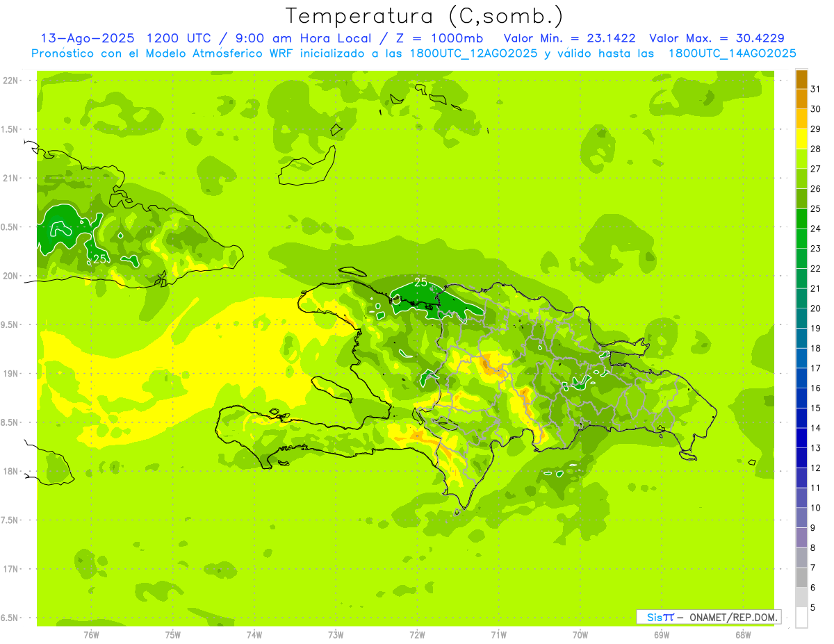Click the '21N' latitude label
The image size is (834, 644).
pyautogui.click(x=11, y=179)
